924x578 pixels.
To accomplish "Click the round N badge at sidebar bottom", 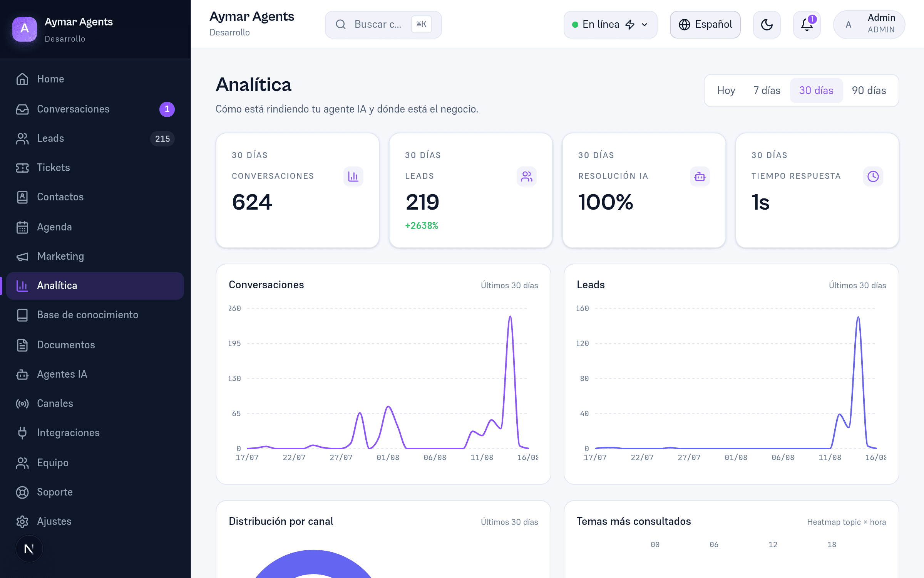I will pyautogui.click(x=29, y=549).
